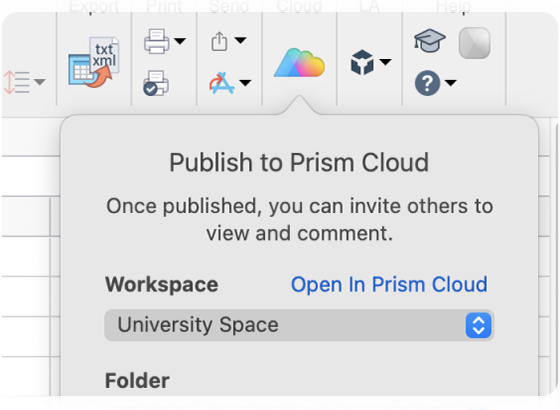The image size is (560, 410).
Task: Open the LA cube dropdown arrow
Action: point(385,62)
